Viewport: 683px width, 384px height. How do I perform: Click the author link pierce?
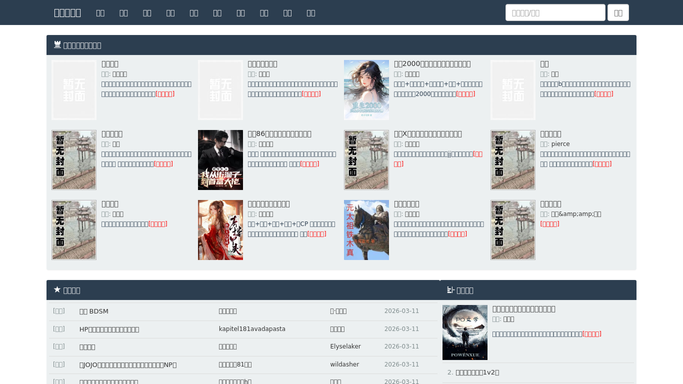560,144
